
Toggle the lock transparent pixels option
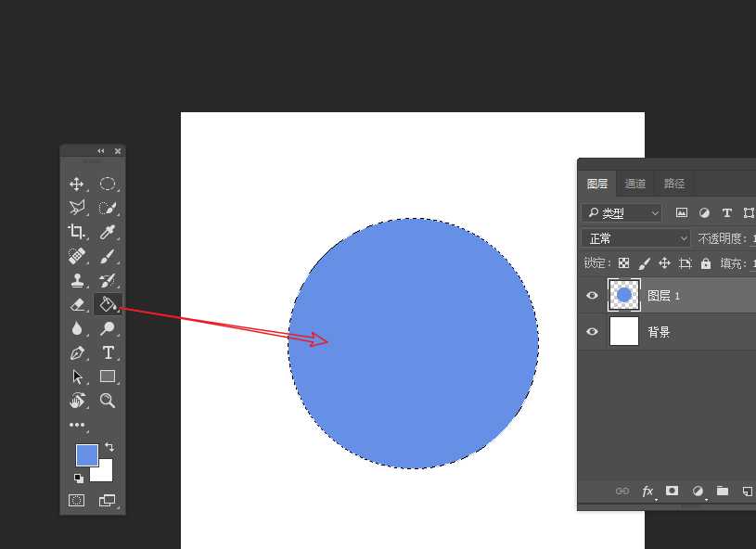[624, 263]
